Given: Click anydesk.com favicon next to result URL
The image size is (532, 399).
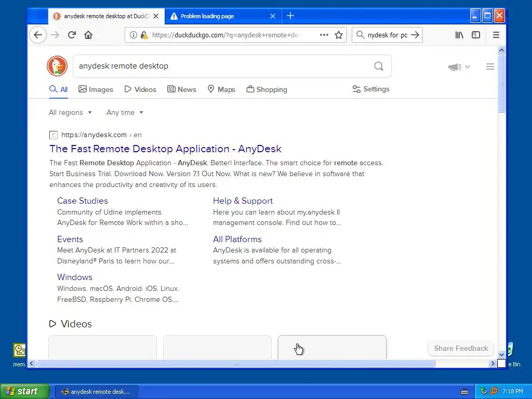Looking at the screenshot, I should pos(54,135).
